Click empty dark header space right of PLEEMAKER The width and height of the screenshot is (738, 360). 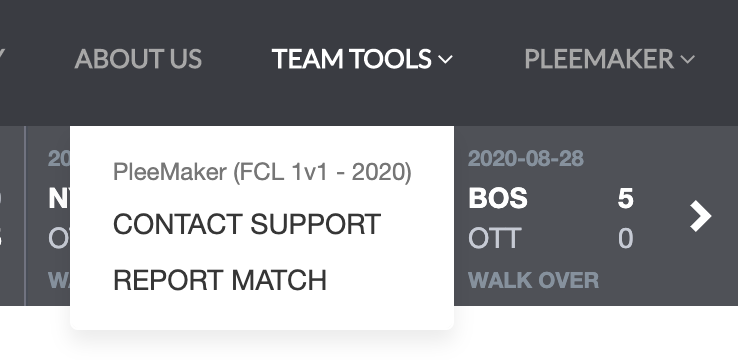pyautogui.click(x=718, y=59)
